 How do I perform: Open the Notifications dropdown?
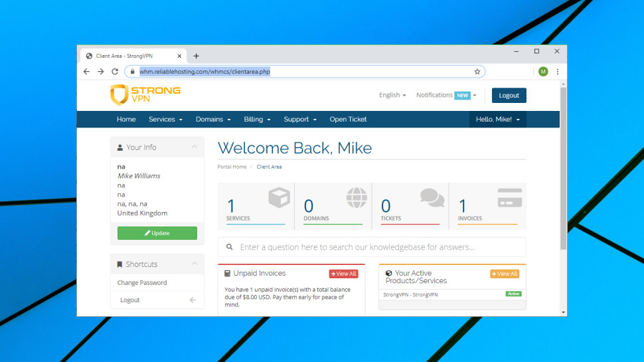446,95
